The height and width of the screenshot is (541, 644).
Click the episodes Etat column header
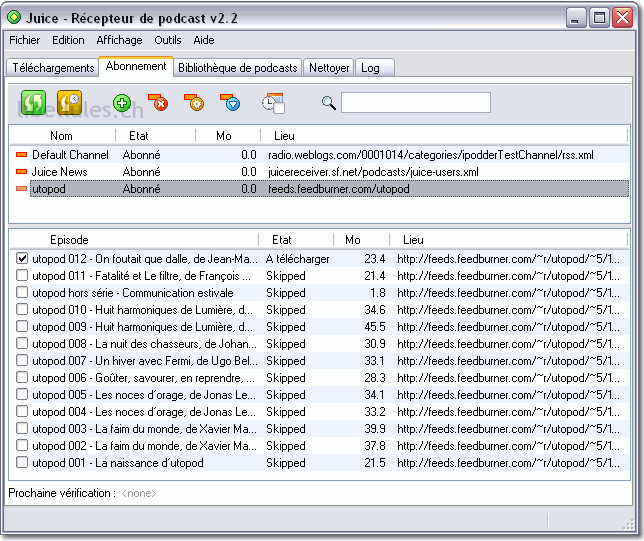click(x=296, y=240)
